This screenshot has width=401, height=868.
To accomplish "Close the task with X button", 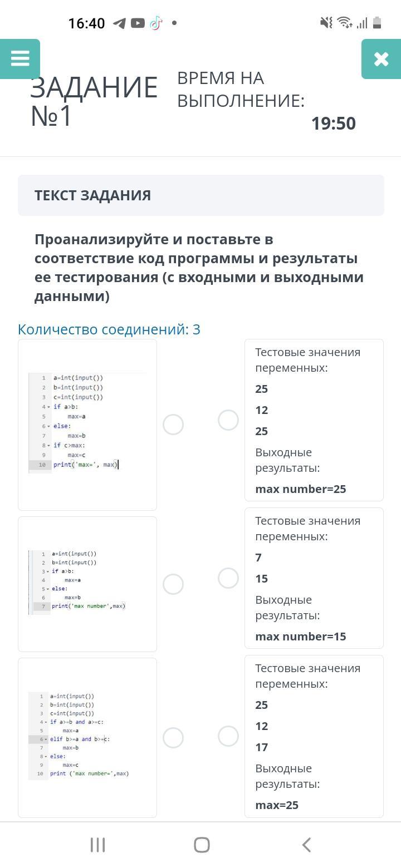I will click(x=381, y=59).
